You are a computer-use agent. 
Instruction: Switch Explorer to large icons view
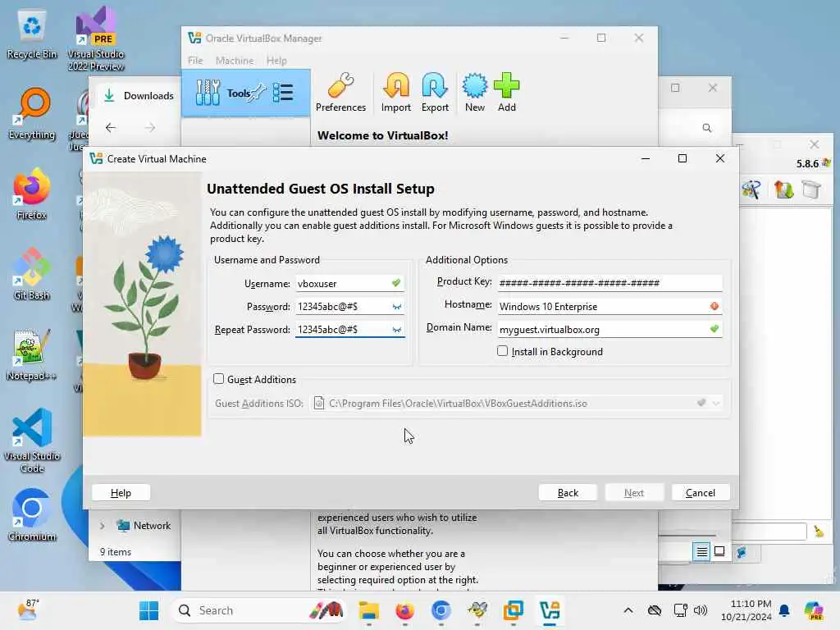[719, 552]
